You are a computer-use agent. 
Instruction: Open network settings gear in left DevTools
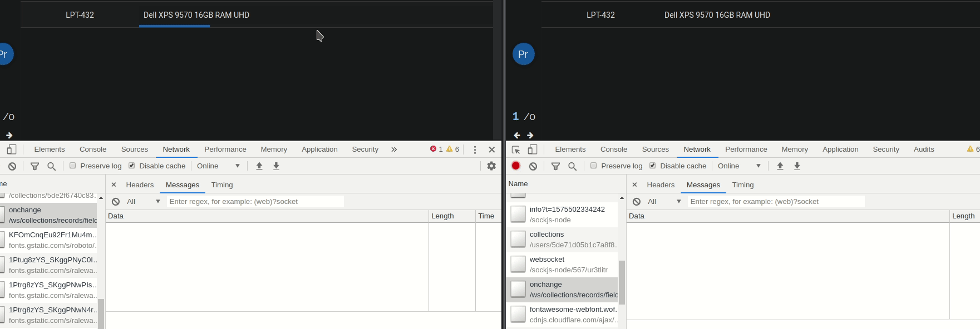click(x=491, y=166)
